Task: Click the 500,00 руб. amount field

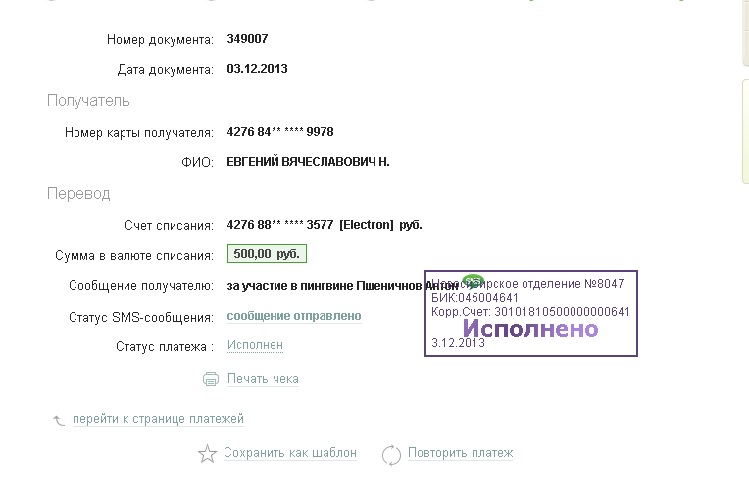Action: 266,254
